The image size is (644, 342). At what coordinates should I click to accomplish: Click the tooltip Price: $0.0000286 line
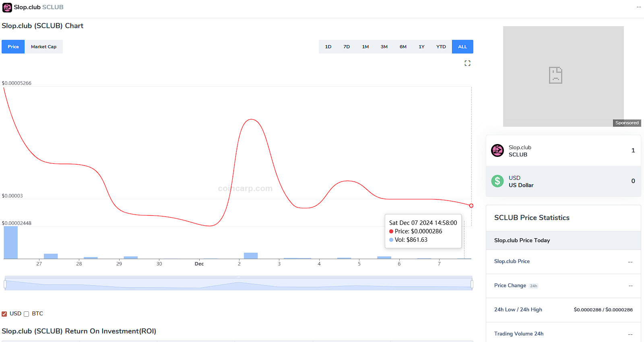click(x=416, y=231)
